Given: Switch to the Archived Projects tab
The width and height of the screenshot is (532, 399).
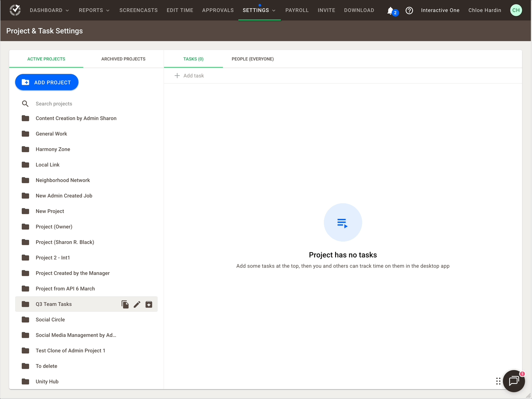Looking at the screenshot, I should [x=123, y=59].
